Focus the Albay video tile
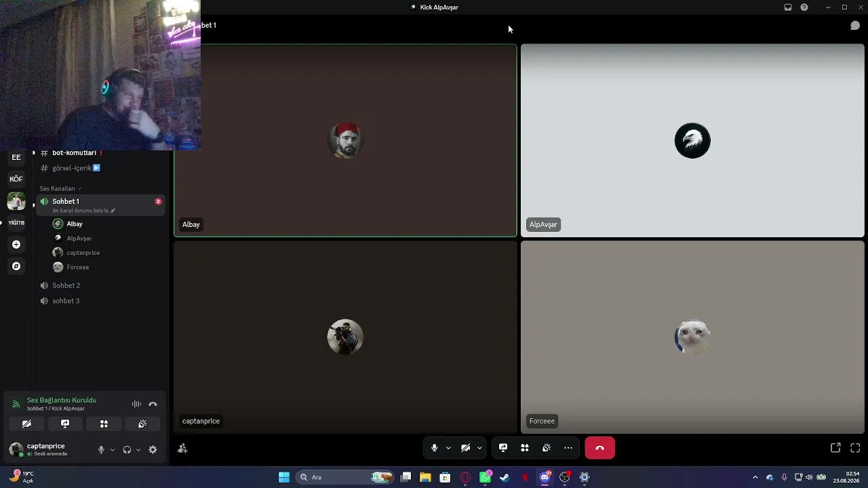Viewport: 868px width, 488px height. [x=345, y=141]
